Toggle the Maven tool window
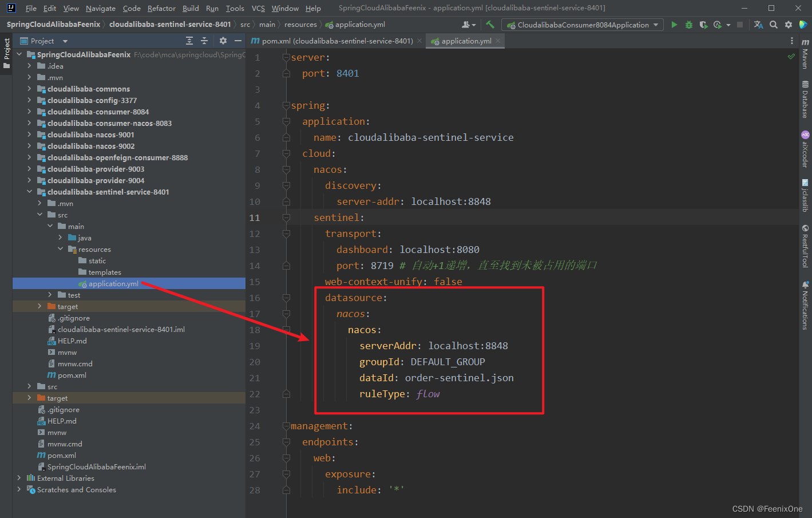 point(805,55)
